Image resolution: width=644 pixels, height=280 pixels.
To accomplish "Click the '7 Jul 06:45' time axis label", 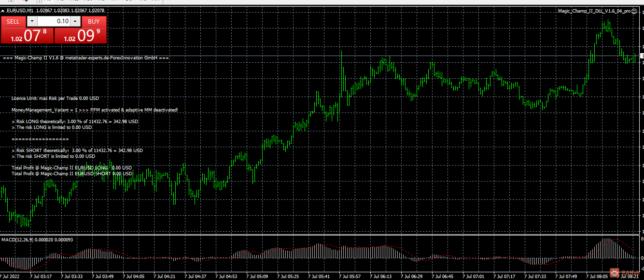I will tap(443, 277).
